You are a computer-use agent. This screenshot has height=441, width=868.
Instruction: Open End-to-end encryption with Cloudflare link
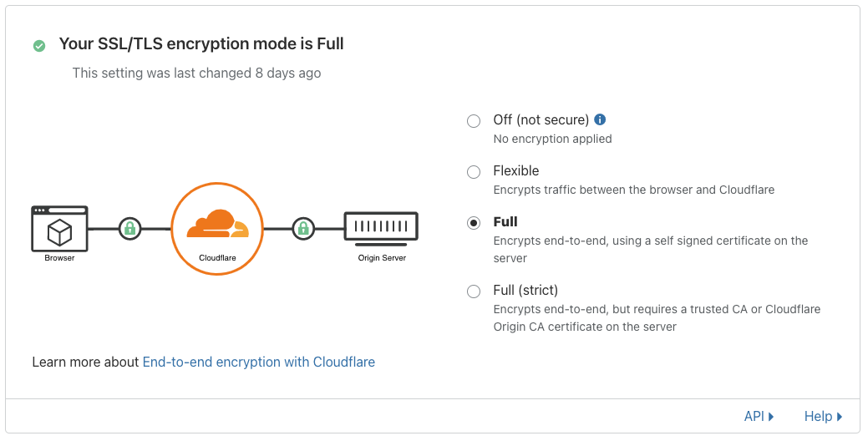[x=258, y=362]
